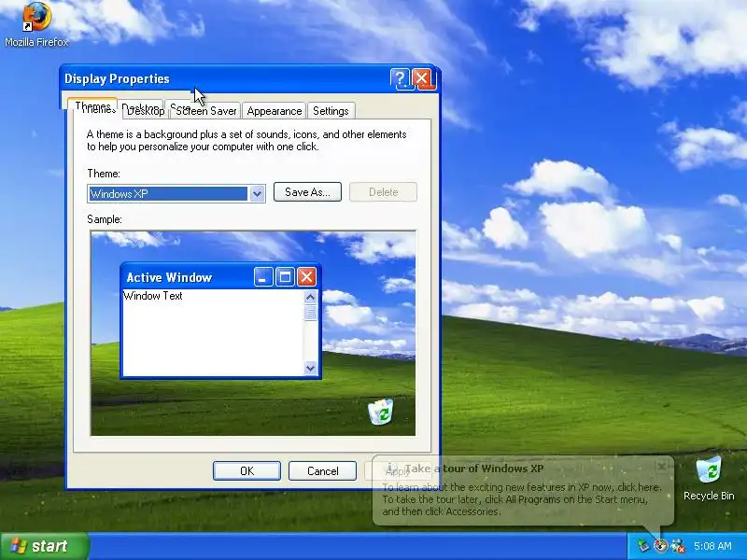This screenshot has height=560, width=747.
Task: Click the theme description text
Action: [x=247, y=141]
